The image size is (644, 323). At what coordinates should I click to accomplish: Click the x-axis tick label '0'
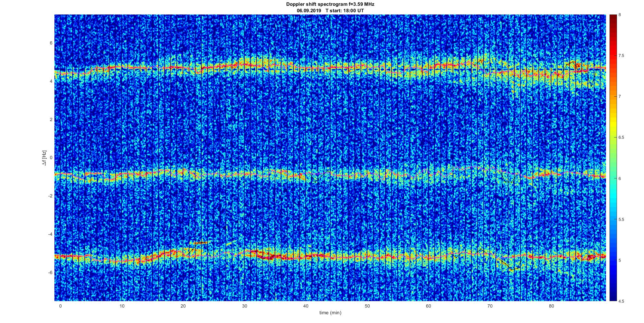click(x=60, y=306)
